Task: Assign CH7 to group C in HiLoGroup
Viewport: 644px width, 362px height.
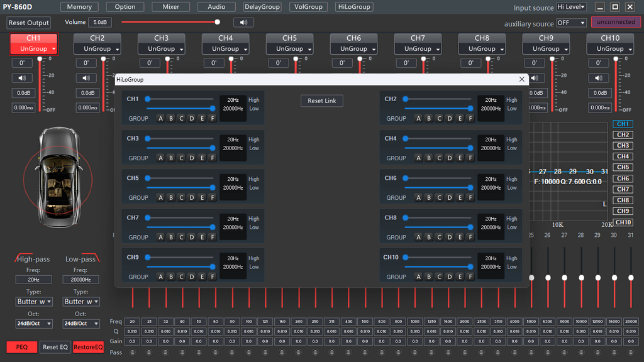Action: coord(181,237)
